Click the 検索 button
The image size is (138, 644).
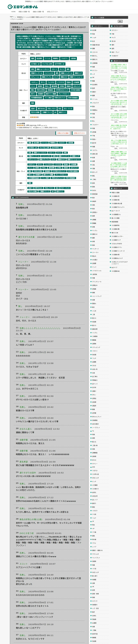(120, 21)
